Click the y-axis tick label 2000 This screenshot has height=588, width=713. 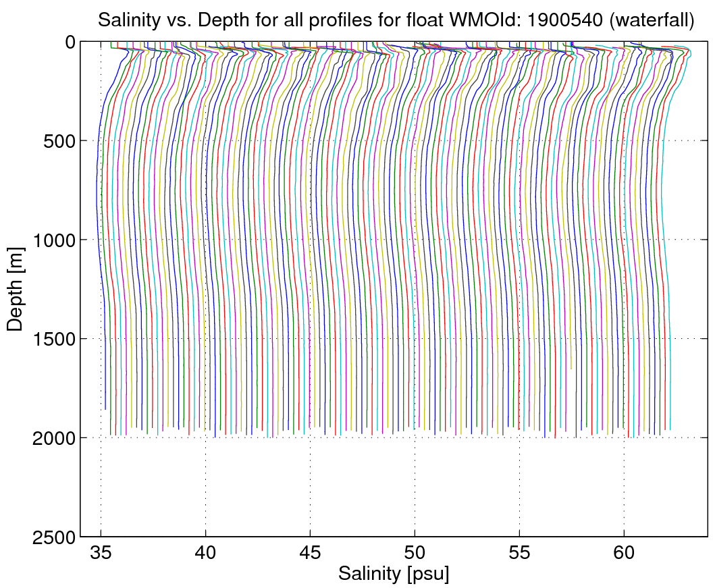tap(53, 439)
